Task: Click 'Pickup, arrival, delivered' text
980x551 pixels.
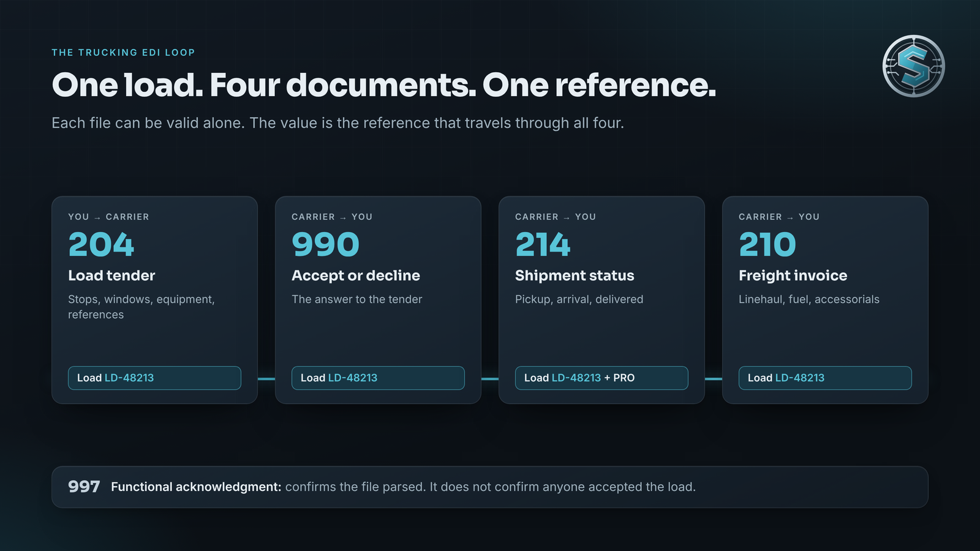Action: [x=579, y=299]
